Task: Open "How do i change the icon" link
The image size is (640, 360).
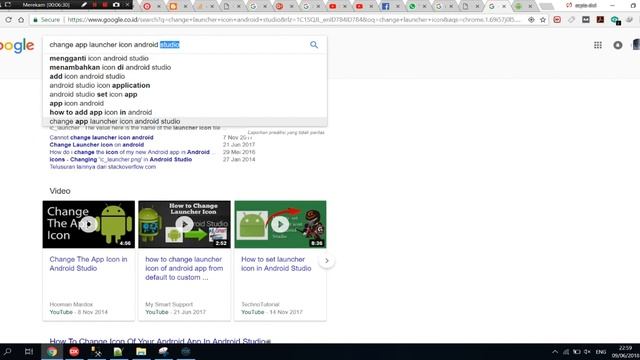Action: 129,152
